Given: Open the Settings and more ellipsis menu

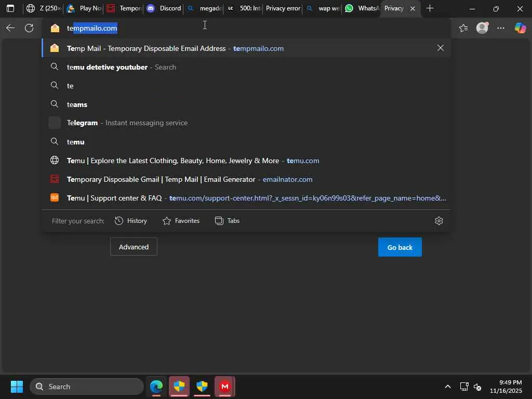Looking at the screenshot, I should tap(501, 28).
